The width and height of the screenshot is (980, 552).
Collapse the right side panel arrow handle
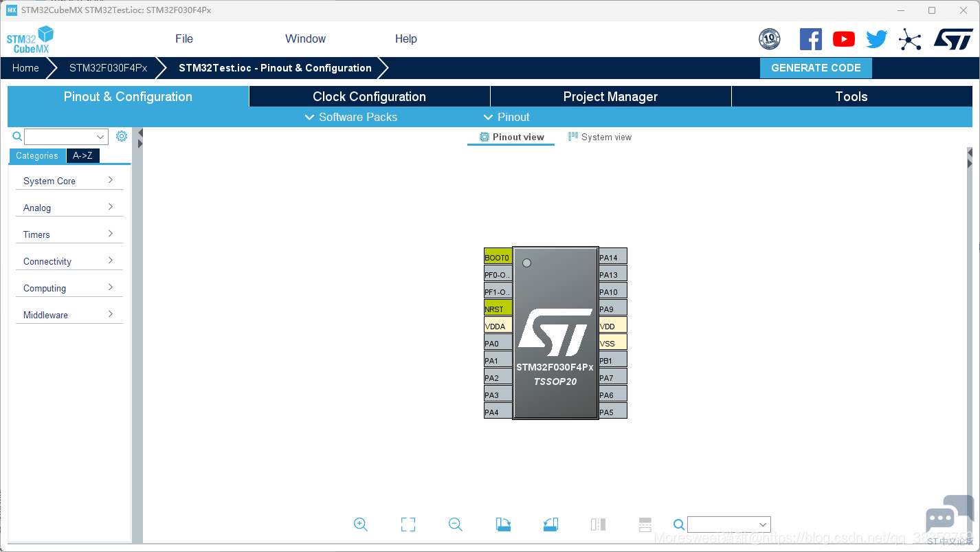tap(970, 153)
